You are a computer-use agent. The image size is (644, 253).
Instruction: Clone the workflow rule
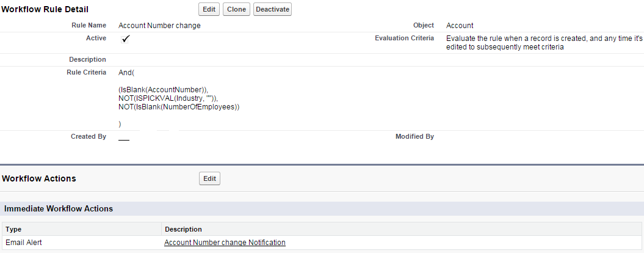pos(237,9)
